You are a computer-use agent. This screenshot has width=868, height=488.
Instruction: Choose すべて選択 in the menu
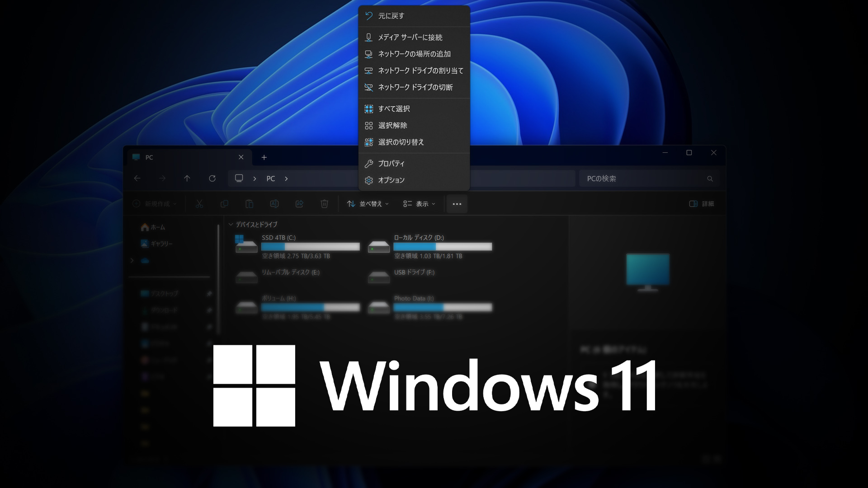(414, 108)
